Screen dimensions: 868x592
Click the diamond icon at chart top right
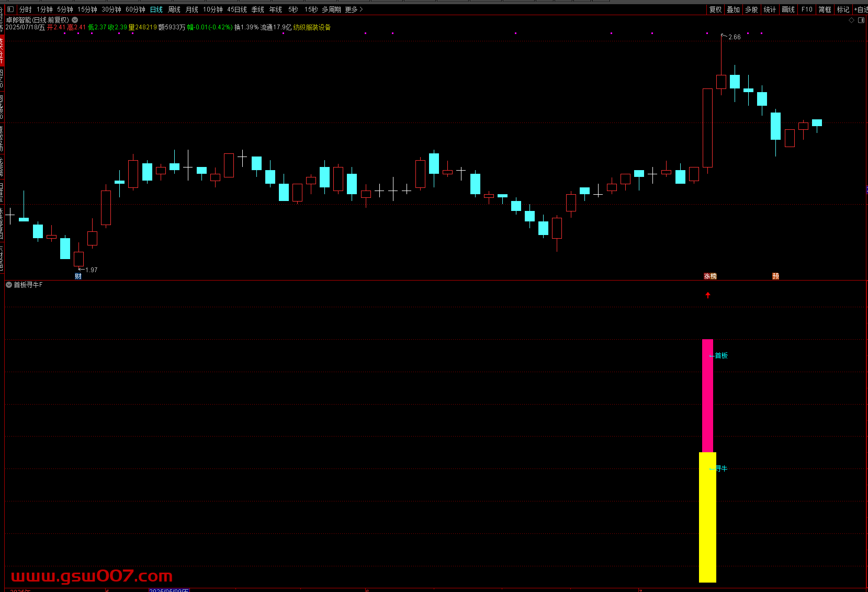[851, 20]
